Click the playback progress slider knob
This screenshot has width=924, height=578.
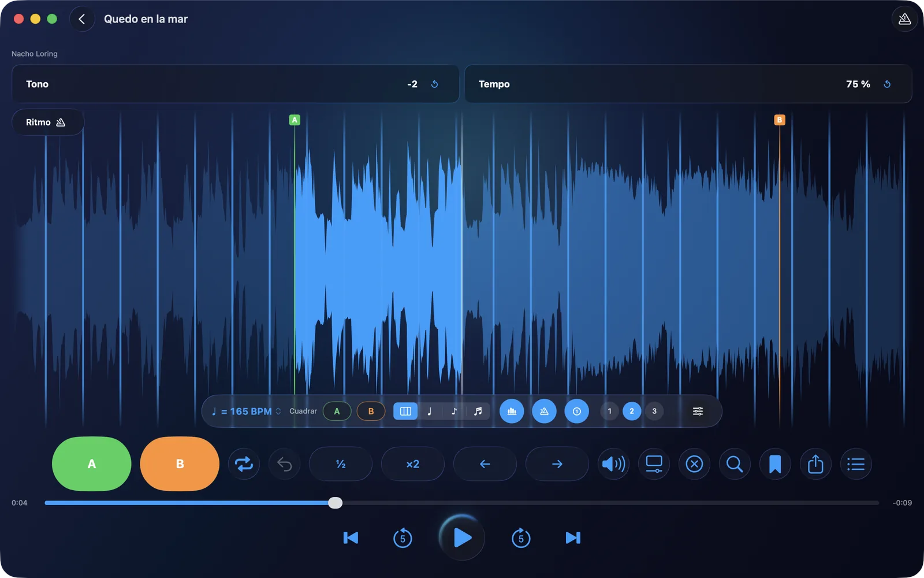(336, 503)
